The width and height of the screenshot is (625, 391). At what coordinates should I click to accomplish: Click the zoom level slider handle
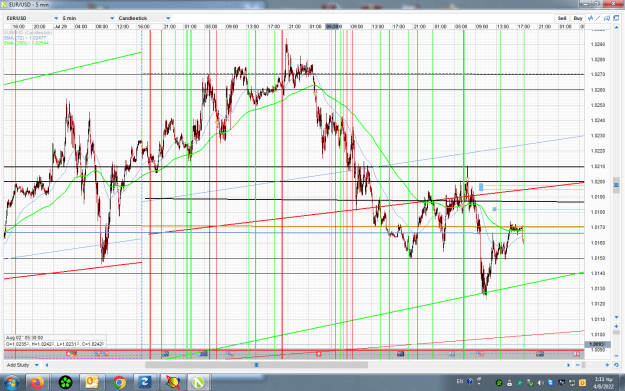(x=584, y=365)
